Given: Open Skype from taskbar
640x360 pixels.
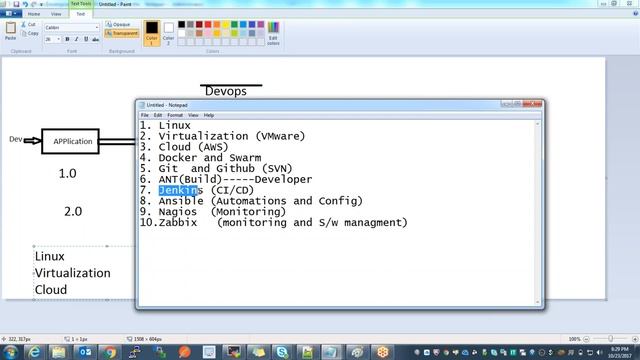Looking at the screenshot, I should point(282,352).
